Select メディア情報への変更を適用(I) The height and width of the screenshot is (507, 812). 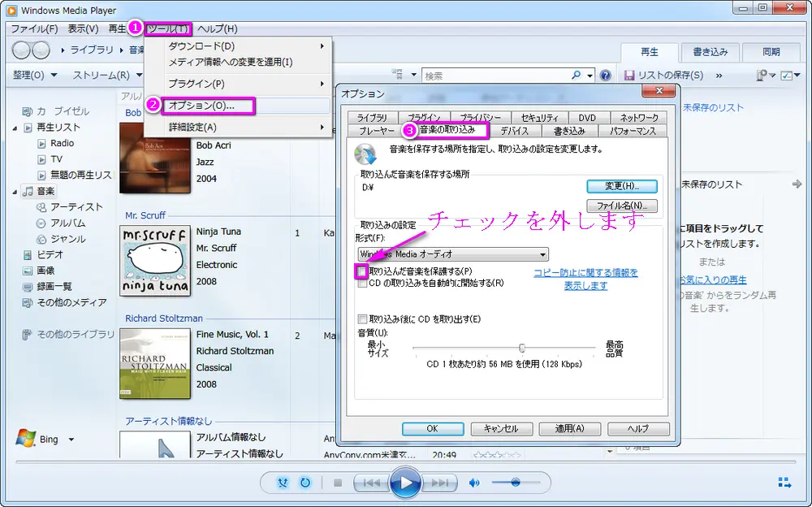click(231, 62)
